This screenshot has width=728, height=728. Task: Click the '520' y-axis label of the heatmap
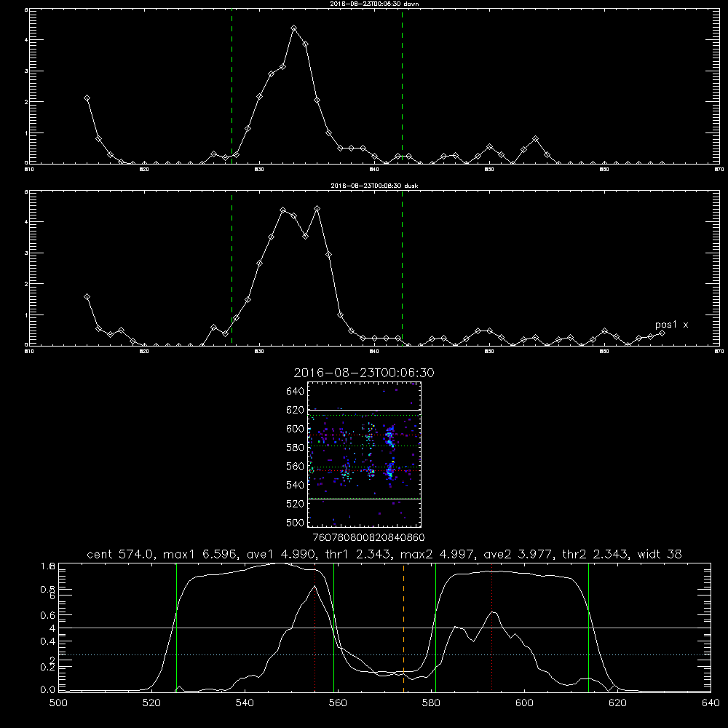(296, 504)
